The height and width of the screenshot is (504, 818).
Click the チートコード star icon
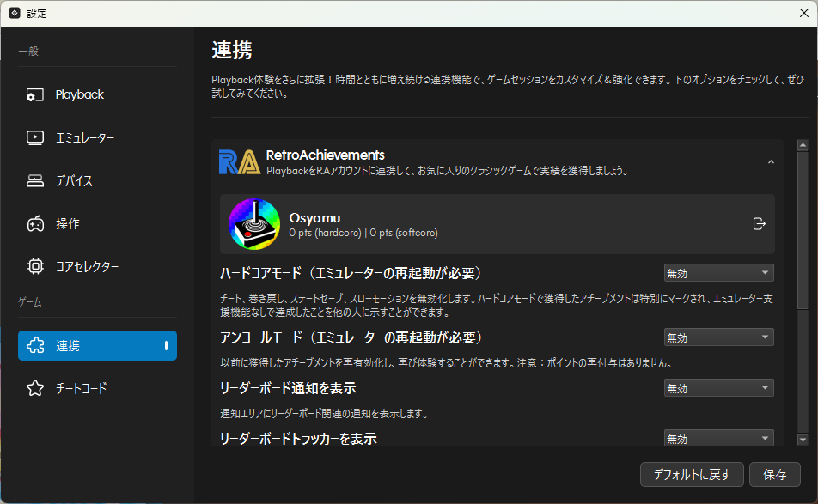click(x=35, y=388)
